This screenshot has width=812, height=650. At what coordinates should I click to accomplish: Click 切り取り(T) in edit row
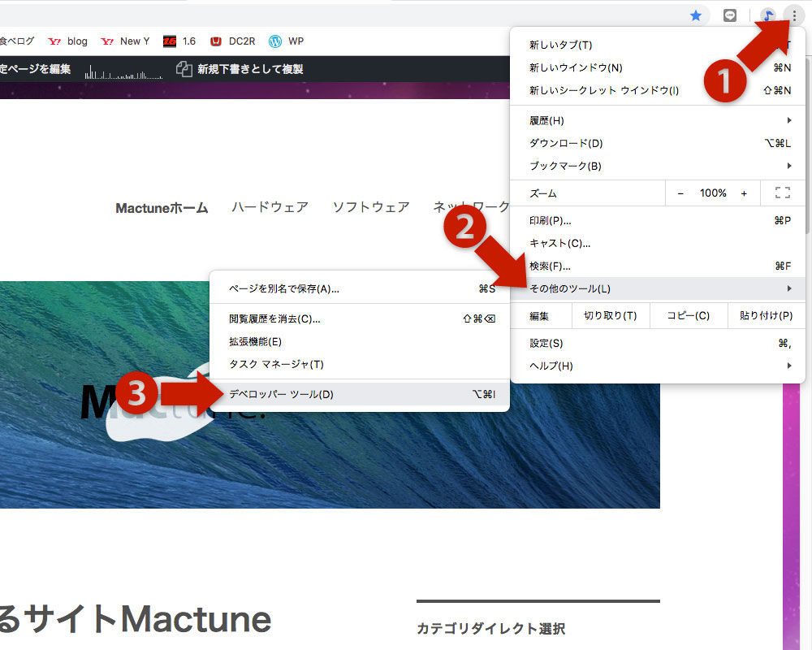611,316
